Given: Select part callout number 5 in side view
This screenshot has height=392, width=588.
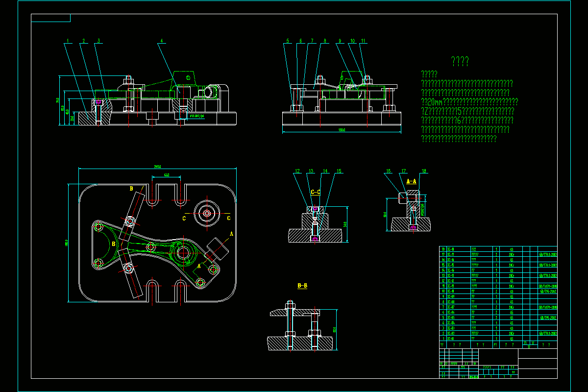Looking at the screenshot, I should tap(288, 41).
